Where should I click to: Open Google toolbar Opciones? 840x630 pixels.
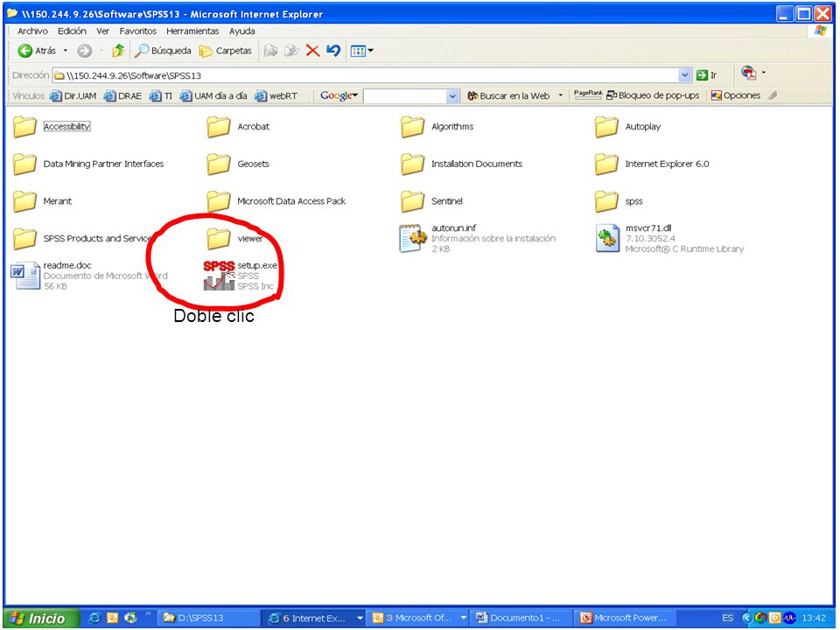pos(736,96)
